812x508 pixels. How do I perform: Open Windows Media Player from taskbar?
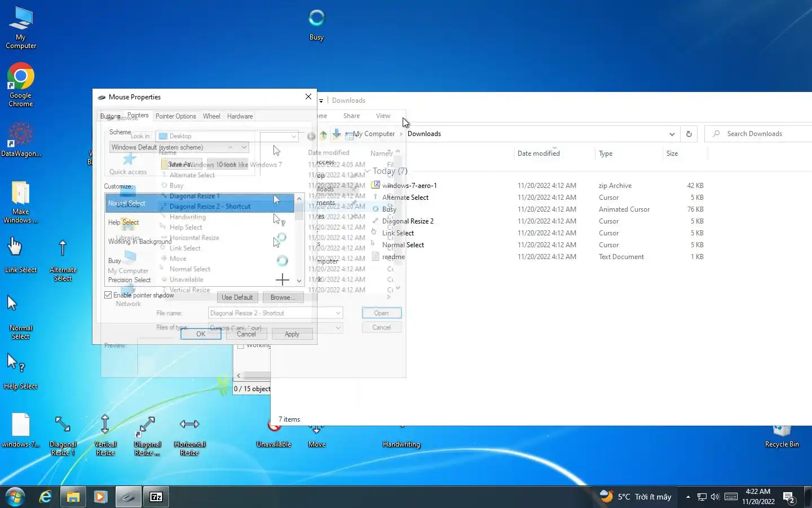[100, 497]
